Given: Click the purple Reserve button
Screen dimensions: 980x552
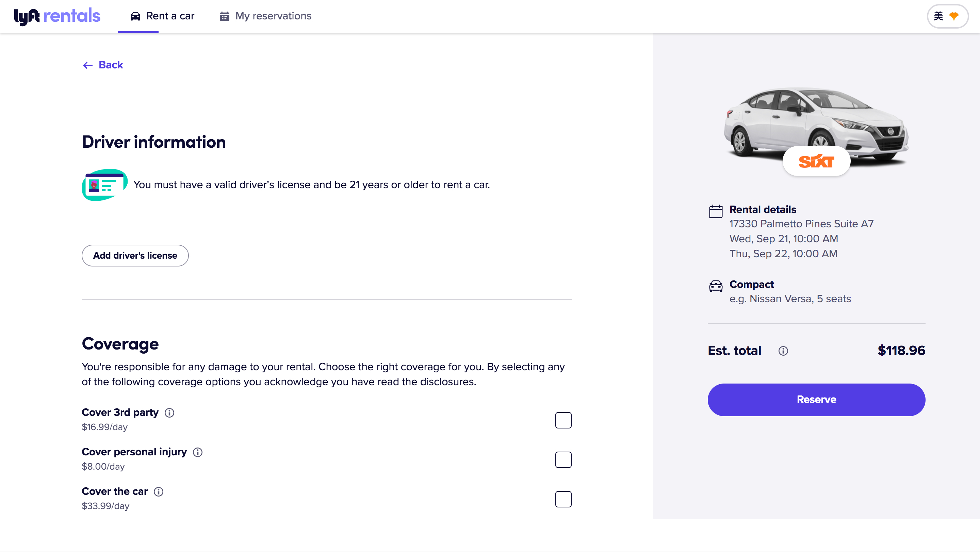Looking at the screenshot, I should click(x=816, y=400).
